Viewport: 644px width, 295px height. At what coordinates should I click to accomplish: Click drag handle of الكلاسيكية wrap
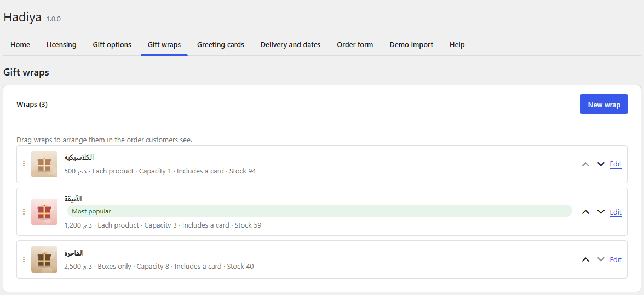pos(24,164)
